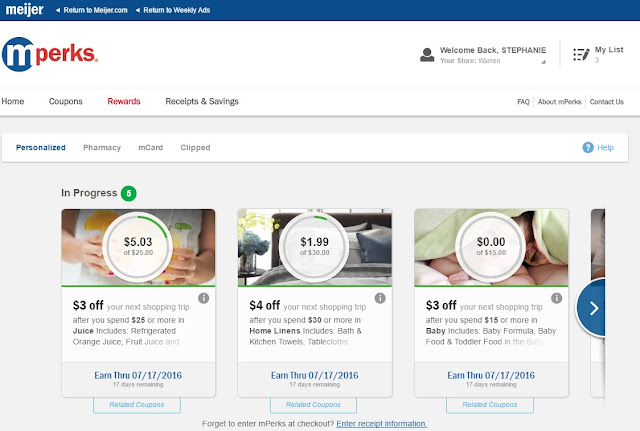
Task: Select the Clipped tab
Action: tap(195, 147)
